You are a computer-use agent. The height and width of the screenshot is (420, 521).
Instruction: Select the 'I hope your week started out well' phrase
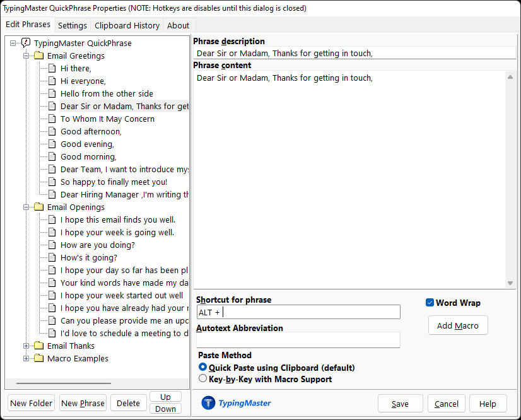[122, 295]
